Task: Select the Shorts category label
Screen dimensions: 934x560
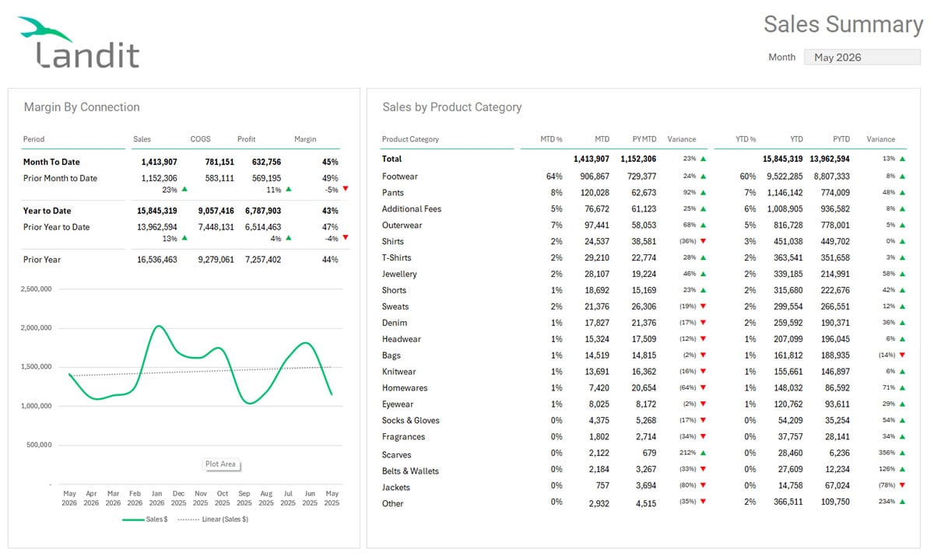Action: pyautogui.click(x=394, y=291)
